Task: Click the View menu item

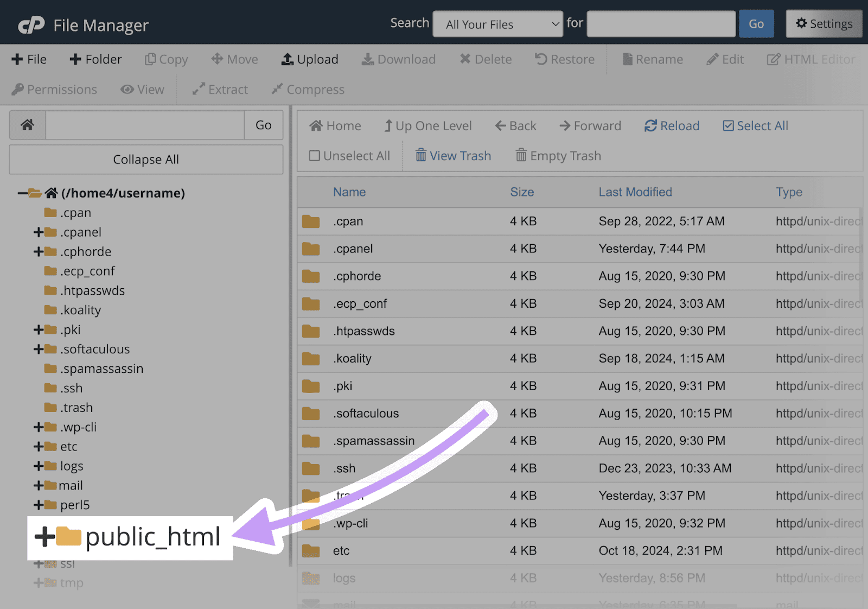Action: [142, 89]
